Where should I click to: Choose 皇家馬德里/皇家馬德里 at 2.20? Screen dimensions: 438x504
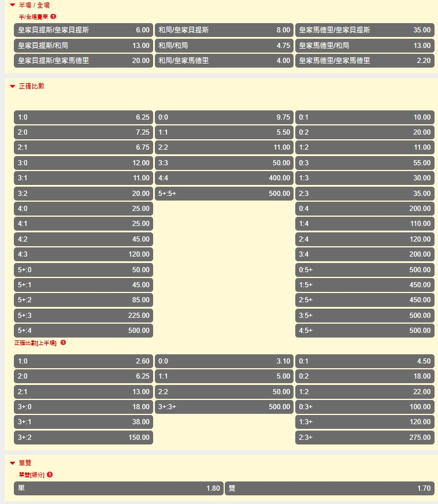tap(365, 61)
